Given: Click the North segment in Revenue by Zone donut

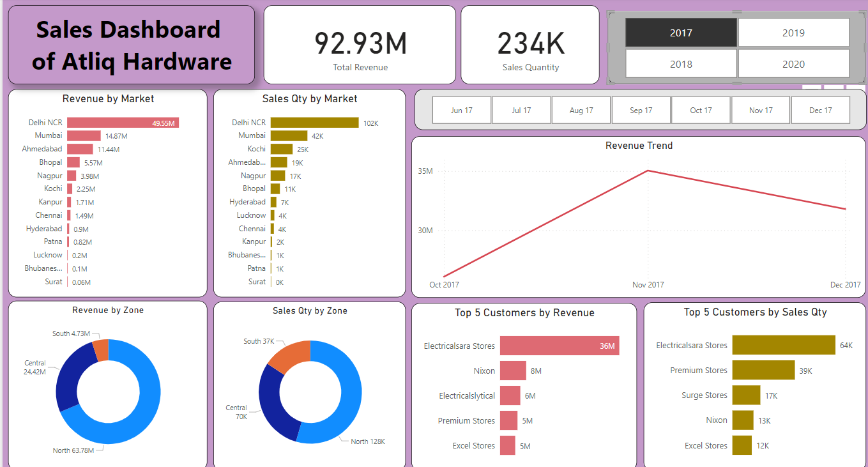Looking at the screenshot, I should point(146,409).
